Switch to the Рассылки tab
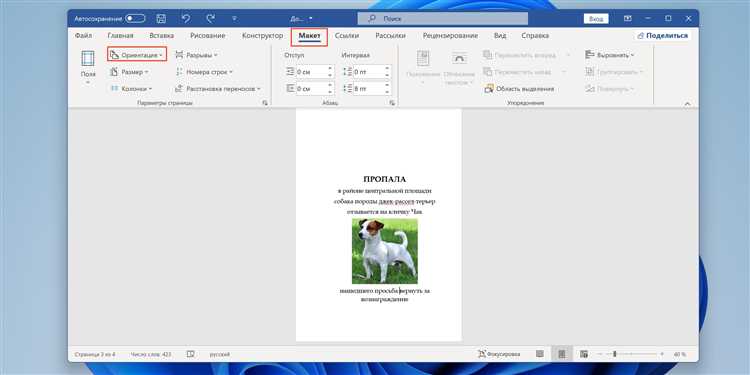750x375 pixels. 390,36
